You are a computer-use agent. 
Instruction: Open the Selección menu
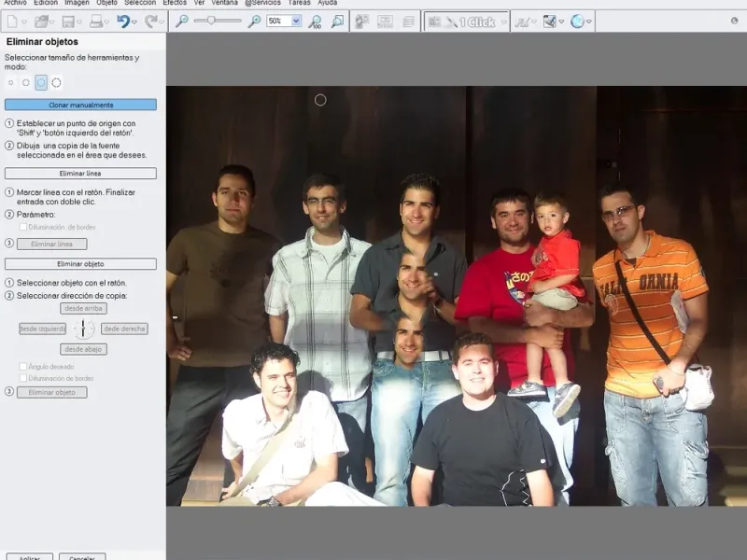click(x=140, y=3)
